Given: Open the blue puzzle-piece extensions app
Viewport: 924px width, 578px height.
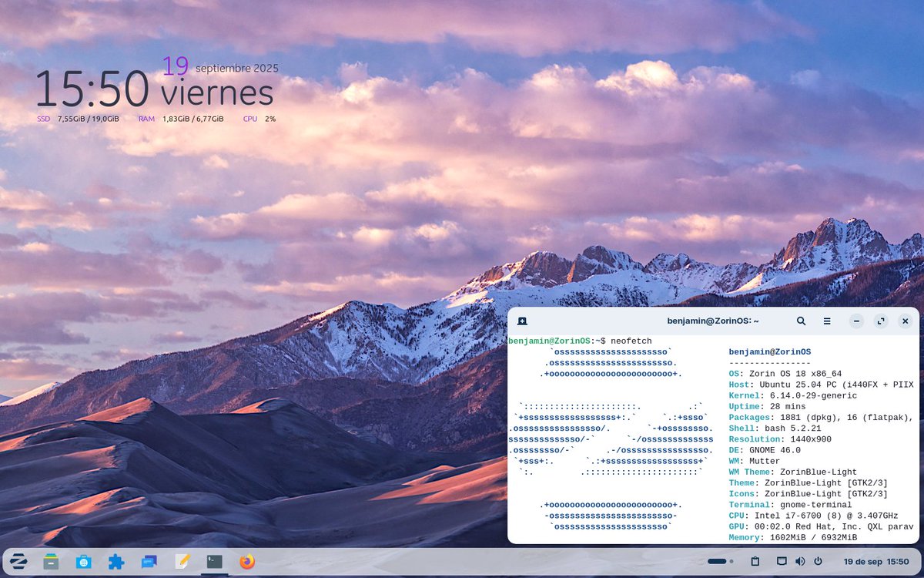Looking at the screenshot, I should [116, 561].
